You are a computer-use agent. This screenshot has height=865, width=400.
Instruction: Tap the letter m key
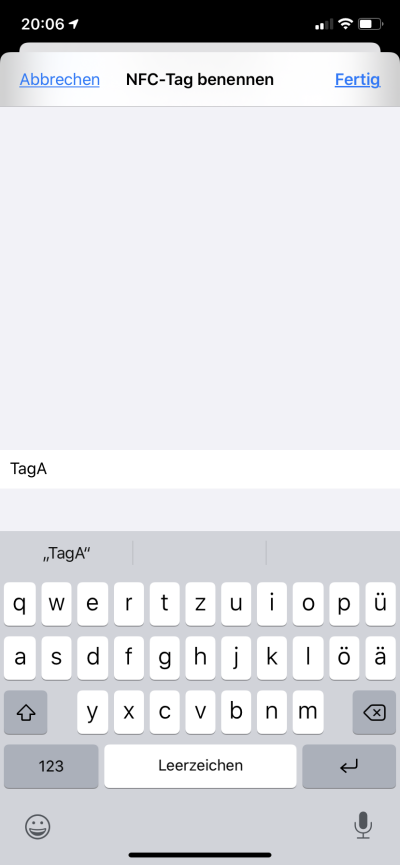point(308,712)
